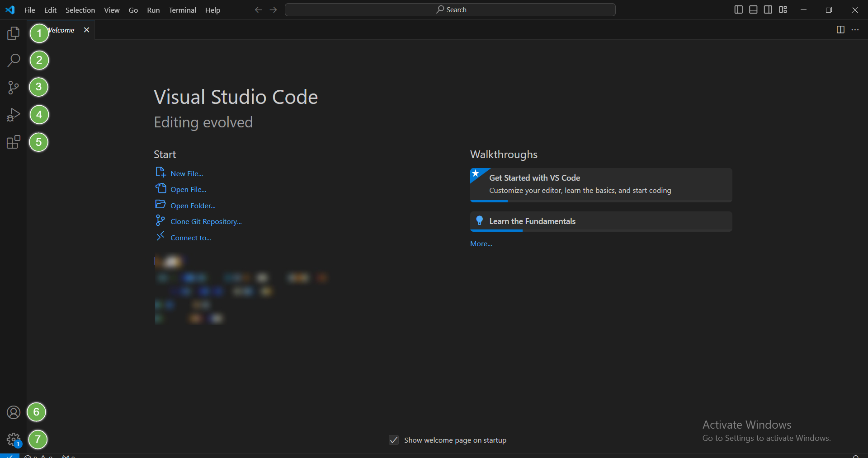
Task: Open the Customize Layout icon
Action: pos(783,9)
